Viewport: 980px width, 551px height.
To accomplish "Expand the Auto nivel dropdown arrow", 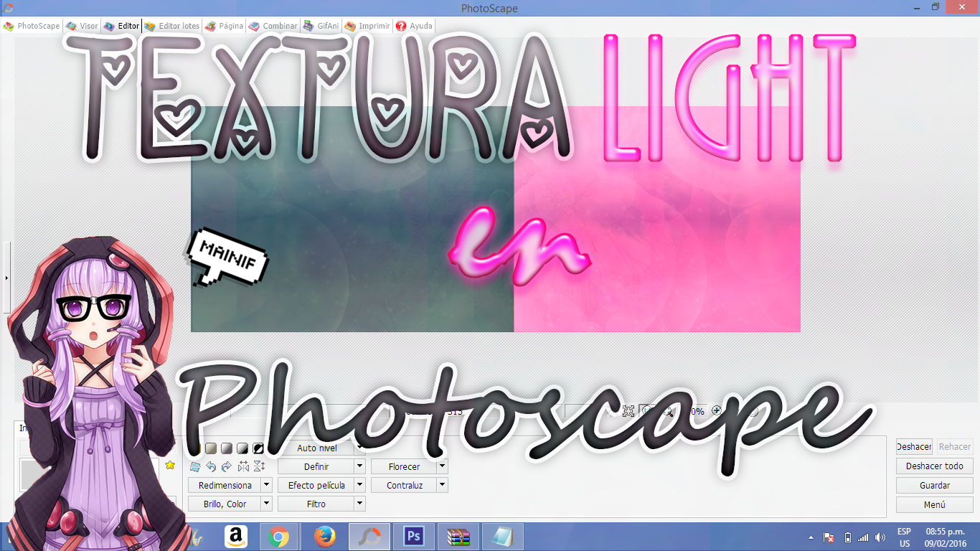I will click(360, 448).
